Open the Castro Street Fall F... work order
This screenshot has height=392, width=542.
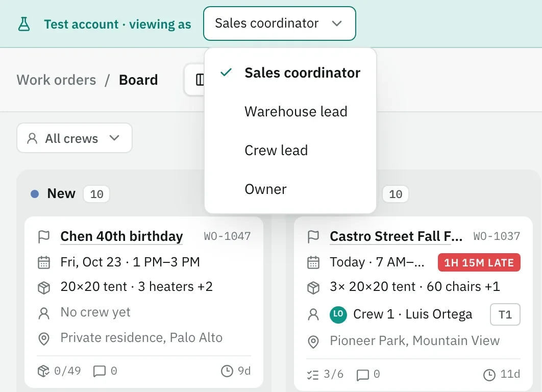396,236
